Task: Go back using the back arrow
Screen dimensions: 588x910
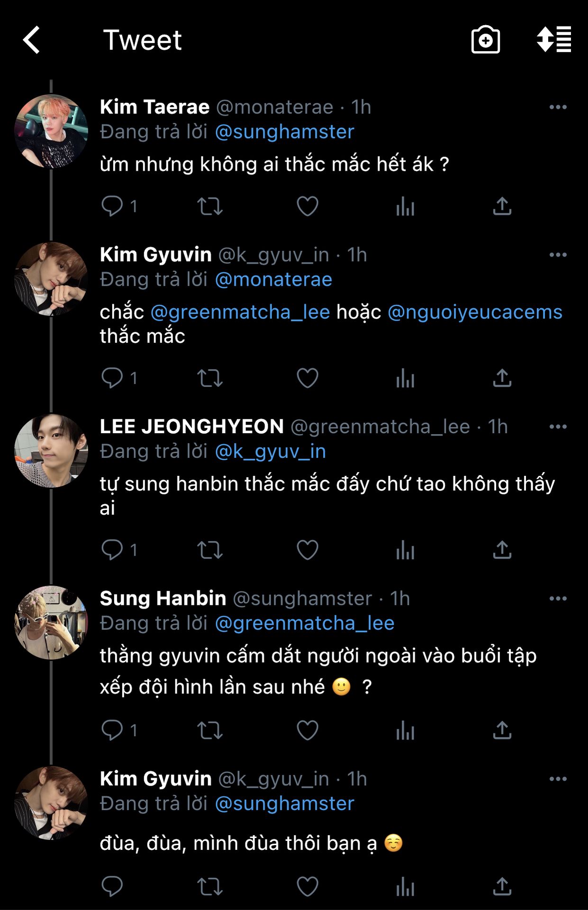Action: point(32,40)
